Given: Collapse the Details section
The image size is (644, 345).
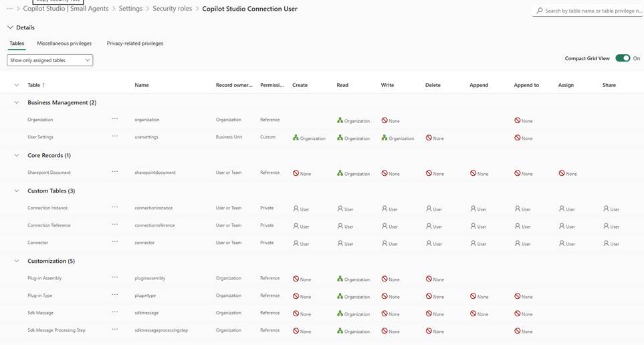Looking at the screenshot, I should 10,27.
